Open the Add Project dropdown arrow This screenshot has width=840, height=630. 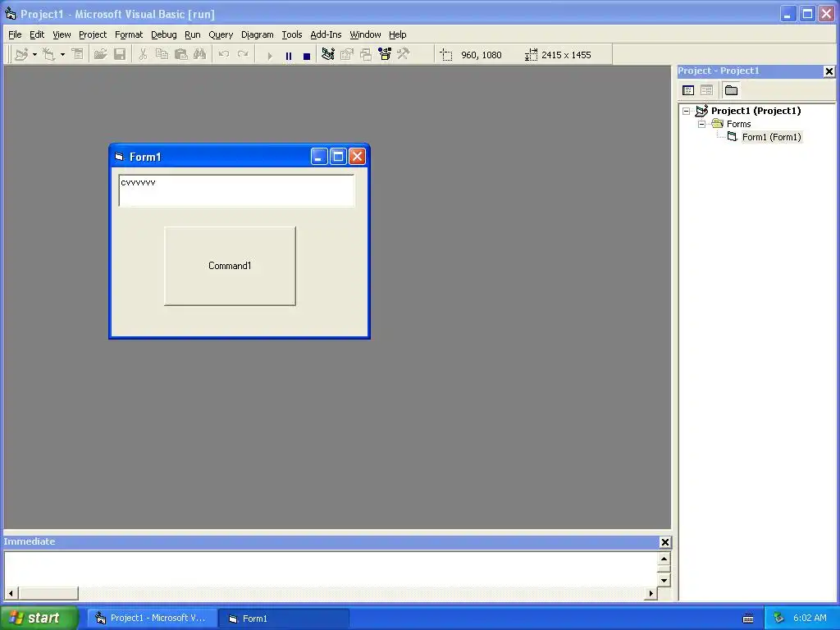click(x=34, y=55)
